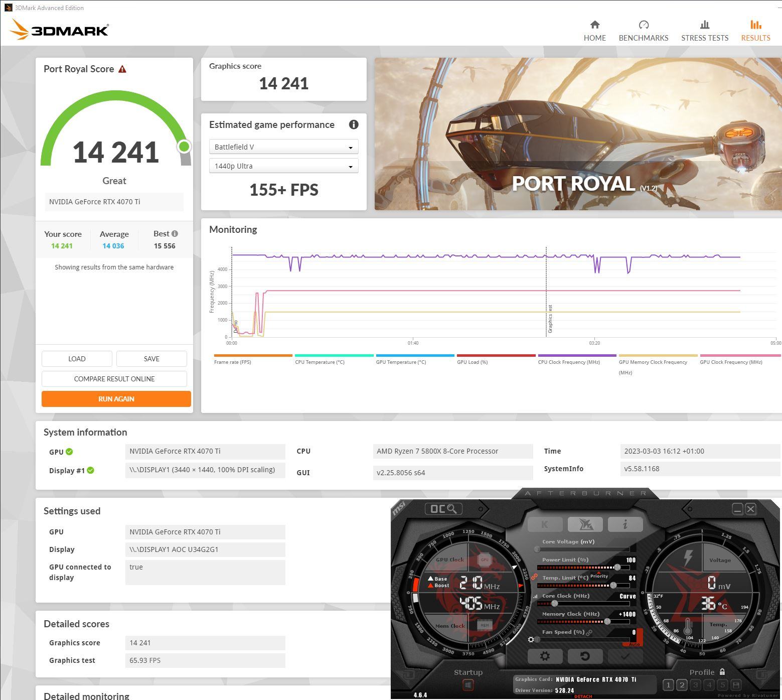Image resolution: width=782 pixels, height=700 pixels.
Task: Click the Afterburner Core Clock slider handle
Action: point(554,604)
